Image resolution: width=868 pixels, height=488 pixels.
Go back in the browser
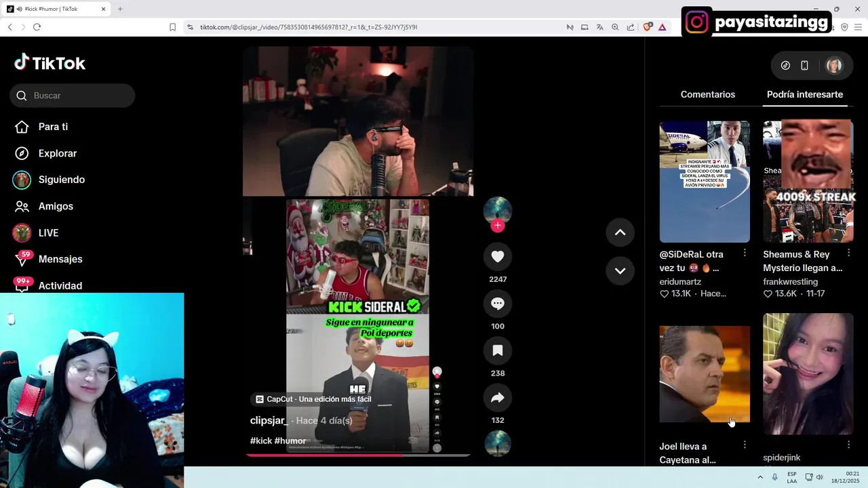point(9,27)
